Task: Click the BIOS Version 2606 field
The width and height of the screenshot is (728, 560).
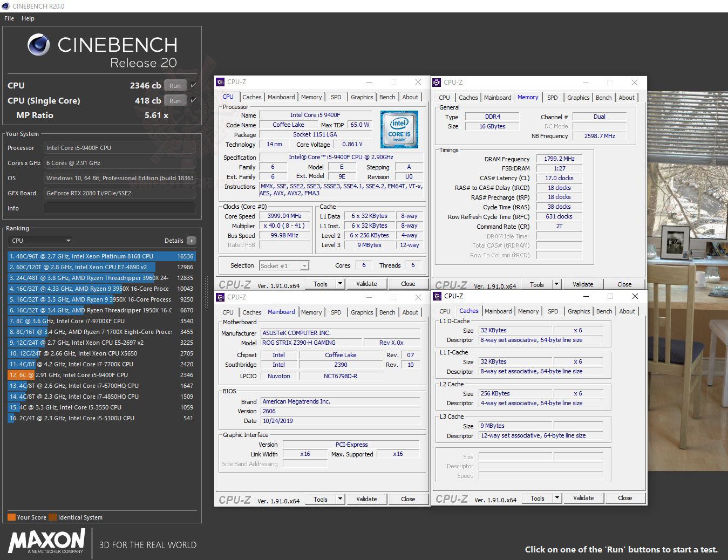Action: pos(340,411)
